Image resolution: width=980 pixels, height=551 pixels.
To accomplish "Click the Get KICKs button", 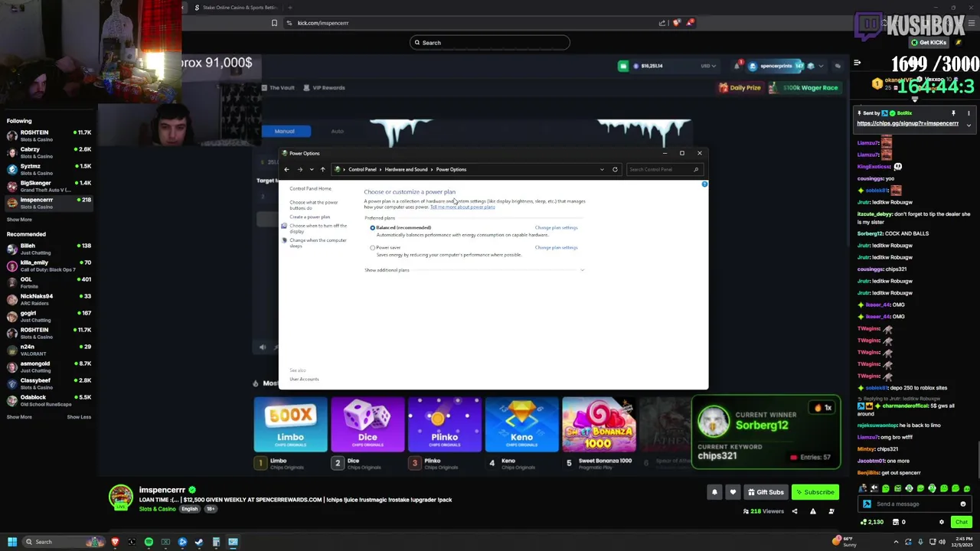I will pyautogui.click(x=929, y=42).
